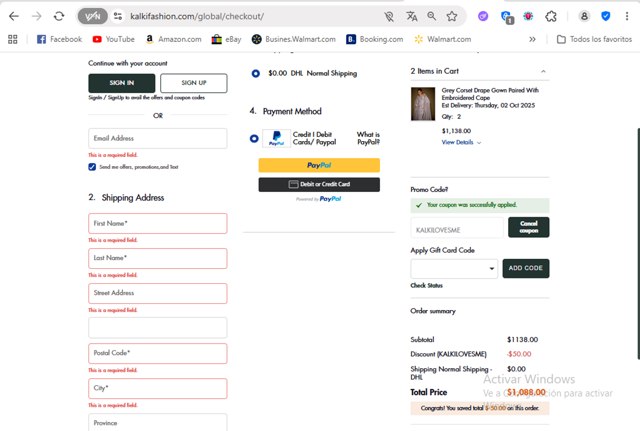Screen dimensions: 640x431
Task: Click the page vertical scrollbar
Action: point(638,244)
